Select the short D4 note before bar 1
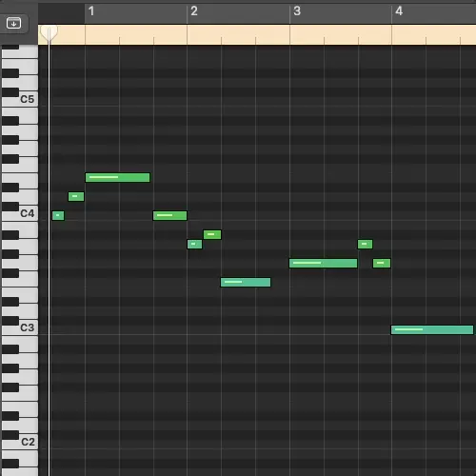Image resolution: width=476 pixels, height=476 pixels. [x=76, y=196]
